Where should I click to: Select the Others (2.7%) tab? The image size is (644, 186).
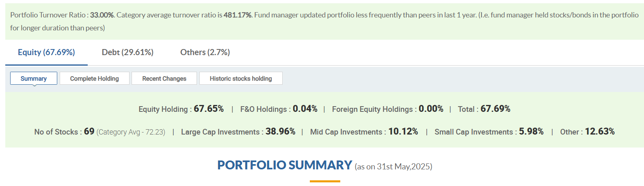pyautogui.click(x=205, y=52)
